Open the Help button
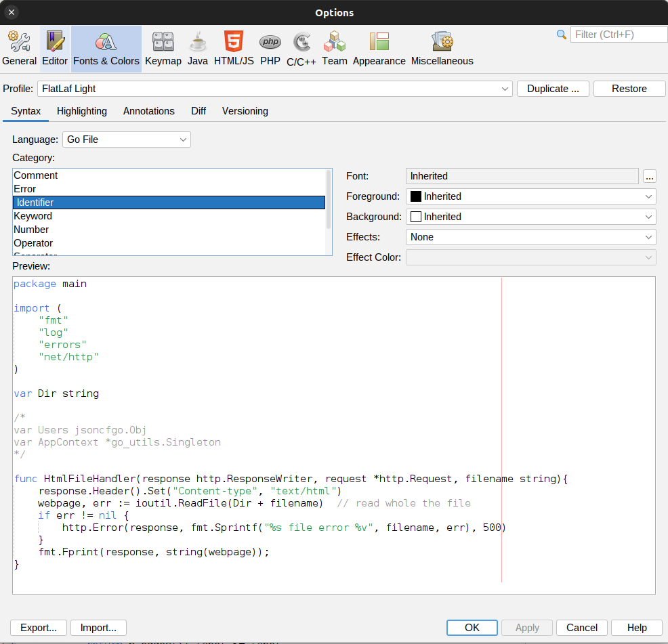 [637, 628]
